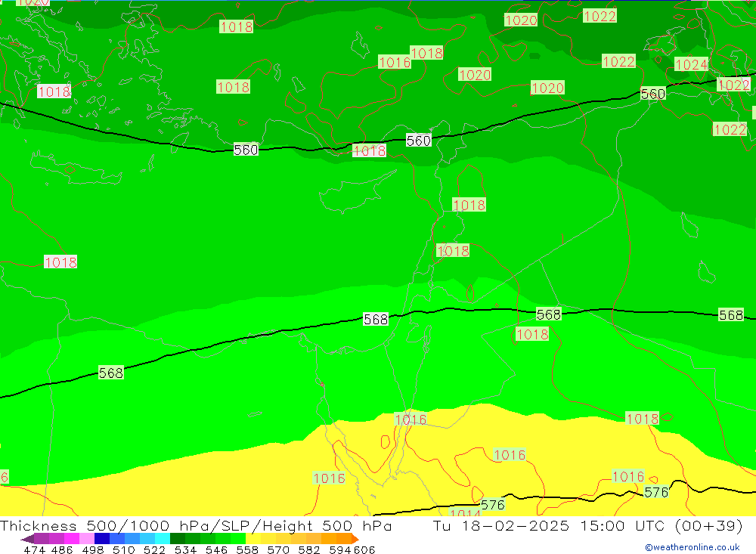The width and height of the screenshot is (756, 554).
Task: Click the 568 label nearest the left edge
Action: [111, 373]
